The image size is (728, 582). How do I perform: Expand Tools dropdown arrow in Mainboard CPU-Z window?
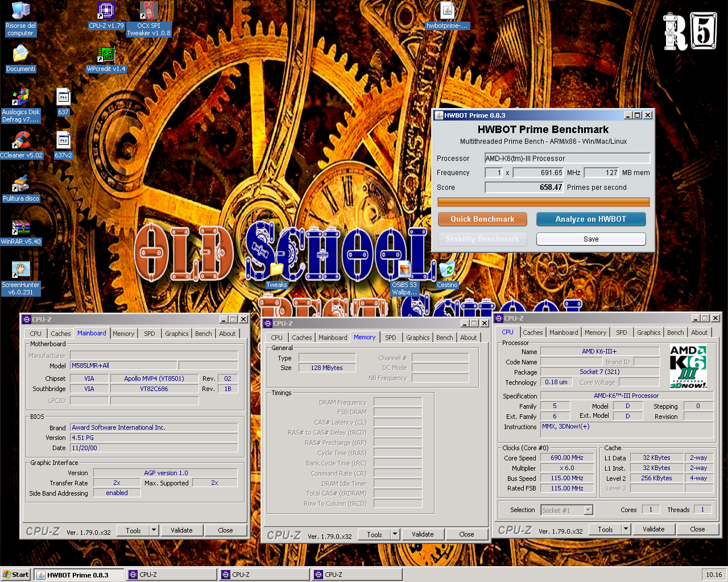coord(154,530)
